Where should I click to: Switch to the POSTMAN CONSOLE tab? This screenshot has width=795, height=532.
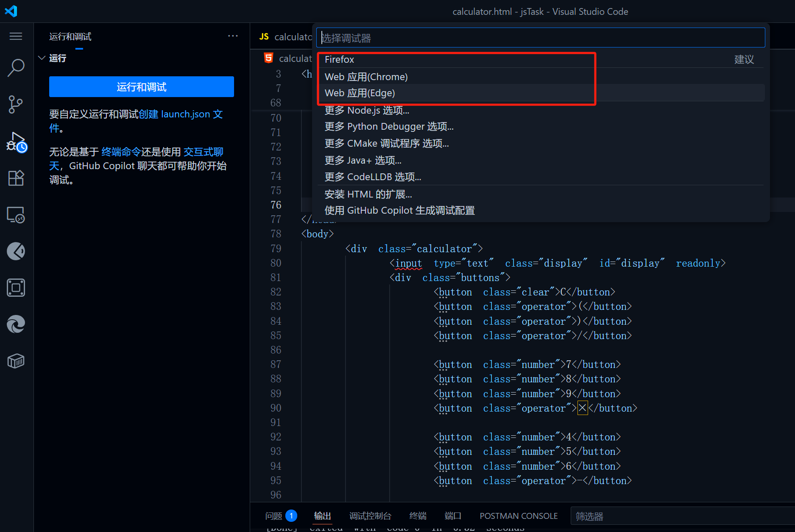pyautogui.click(x=519, y=516)
